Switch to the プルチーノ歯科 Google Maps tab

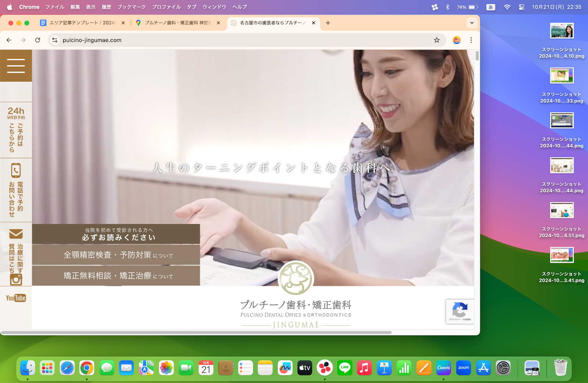pyautogui.click(x=178, y=23)
